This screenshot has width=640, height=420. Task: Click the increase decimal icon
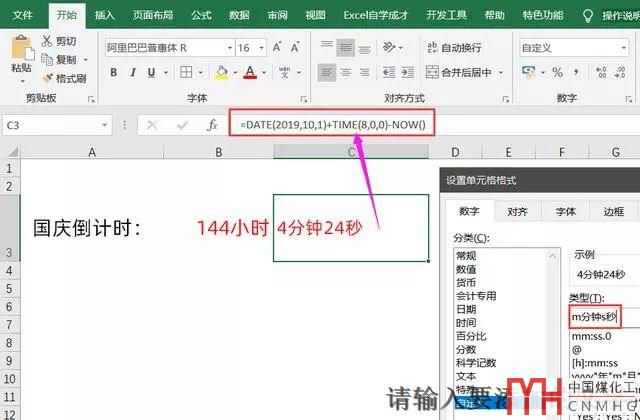tap(601, 73)
